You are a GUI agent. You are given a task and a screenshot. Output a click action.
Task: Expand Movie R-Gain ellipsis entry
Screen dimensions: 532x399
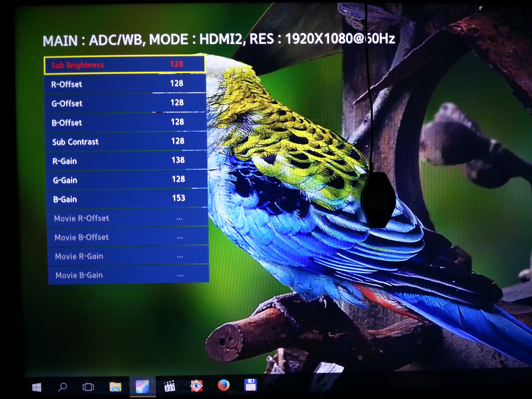[180, 257]
